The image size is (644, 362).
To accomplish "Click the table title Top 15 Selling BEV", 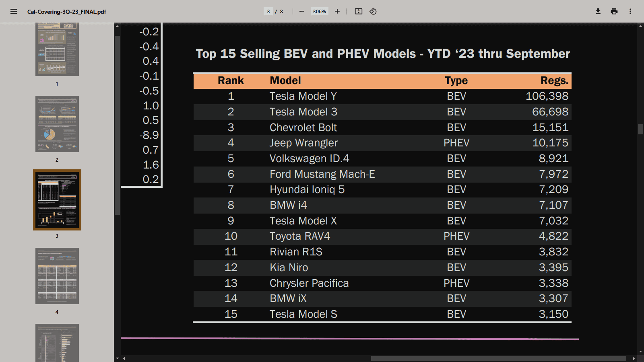I will coord(383,54).
